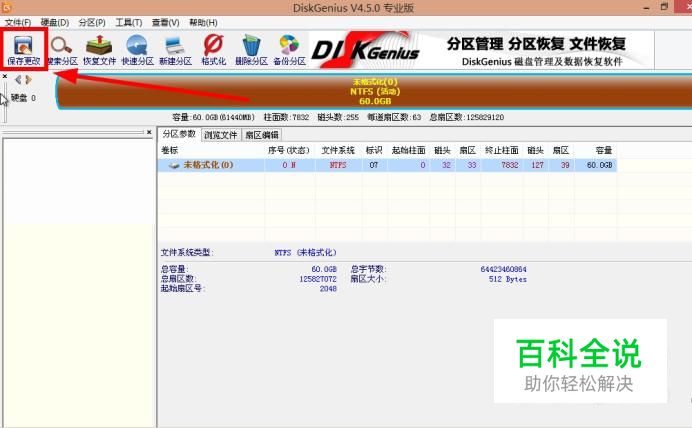Click the 60.0GB capacity cell in row
The image size is (692, 428).
[600, 165]
